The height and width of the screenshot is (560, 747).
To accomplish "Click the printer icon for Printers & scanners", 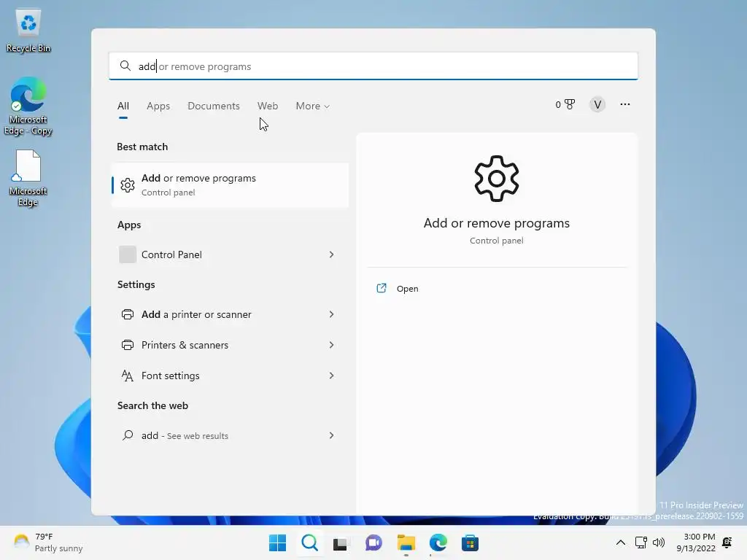I will point(127,345).
